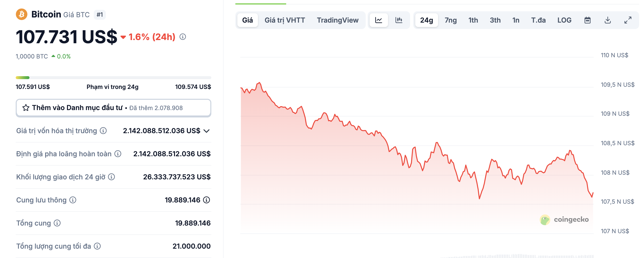Toggle LOG scale on chart

point(564,20)
